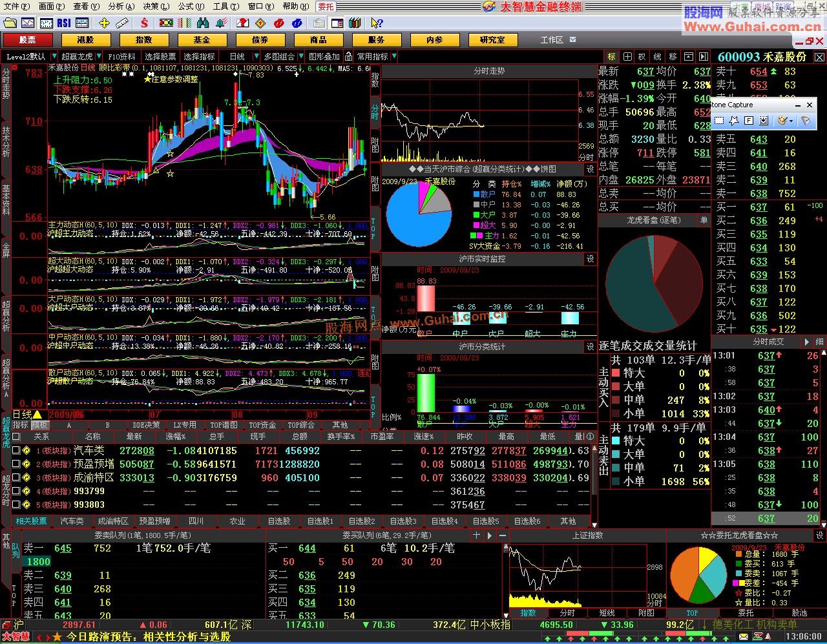Check the box for 成渝特区 row
The image size is (827, 644).
pos(16,478)
